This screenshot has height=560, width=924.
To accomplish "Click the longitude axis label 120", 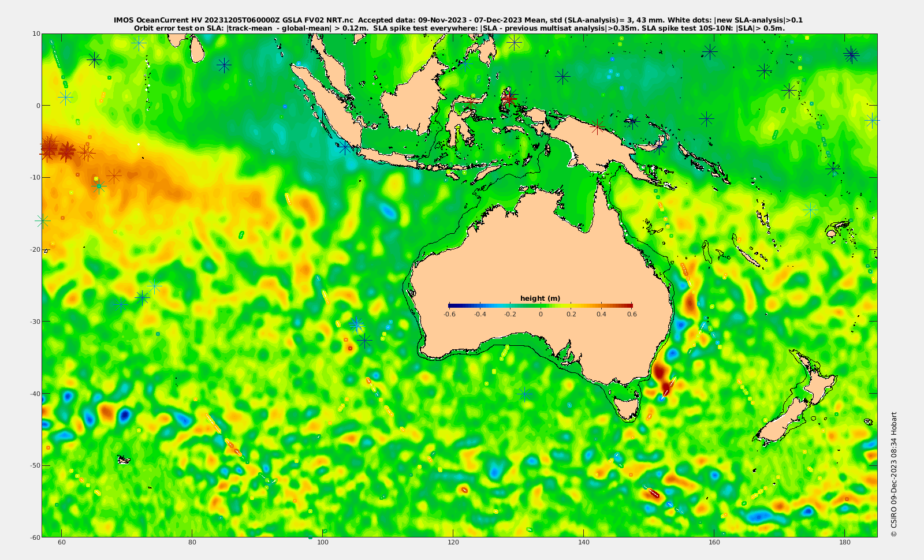I will tap(453, 543).
